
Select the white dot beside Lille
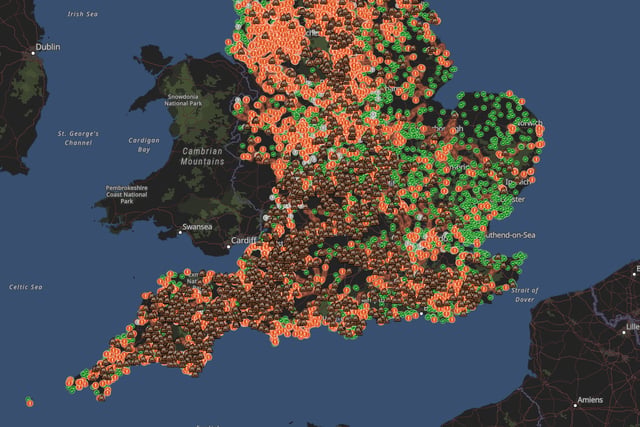point(624,332)
